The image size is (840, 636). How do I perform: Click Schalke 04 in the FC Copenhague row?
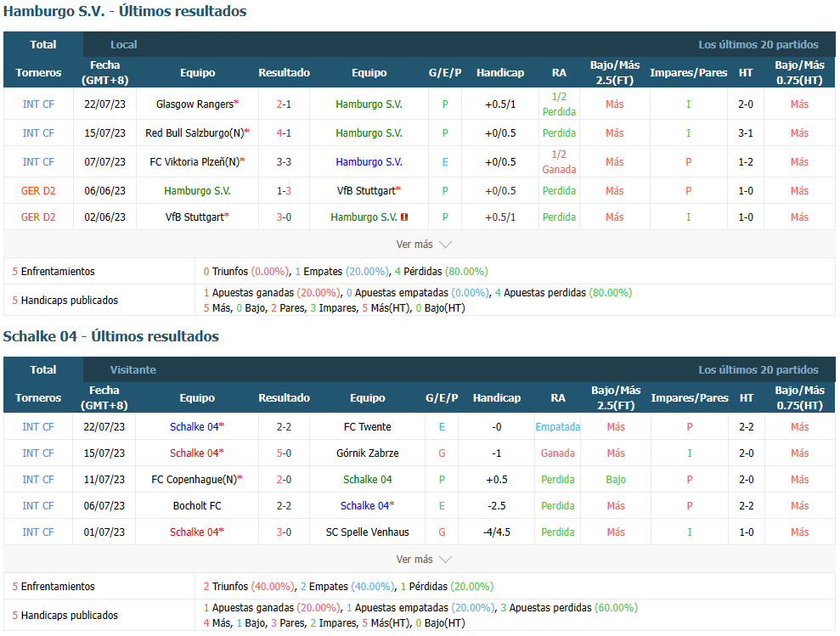coord(368,480)
